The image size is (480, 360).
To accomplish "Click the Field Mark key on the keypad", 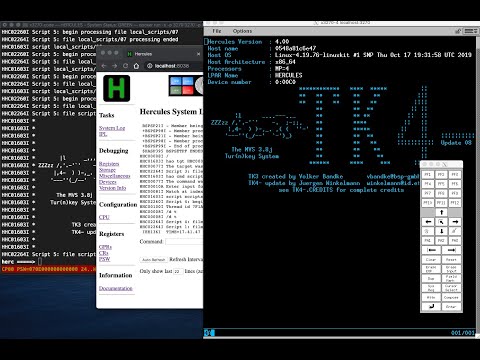I will tap(451, 278).
